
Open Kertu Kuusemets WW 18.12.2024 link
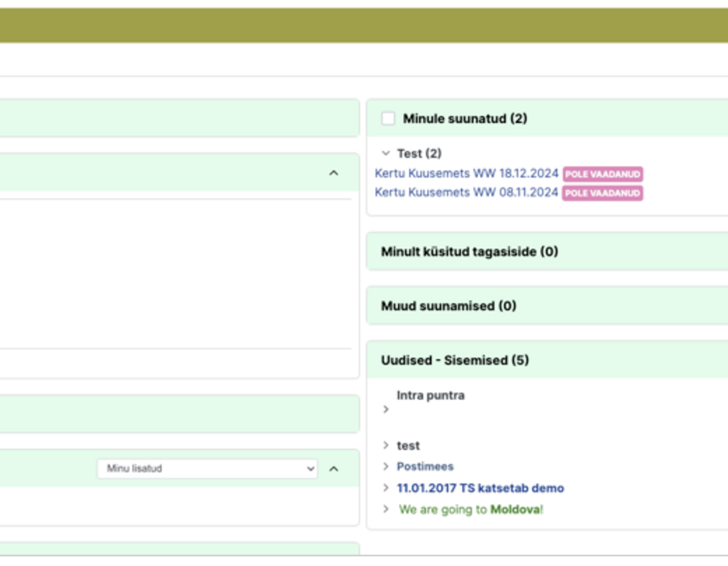click(466, 174)
